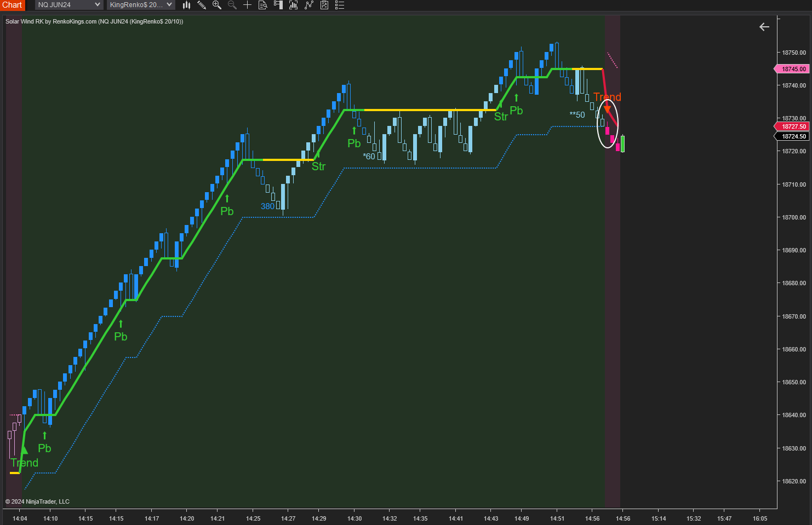Open the bar type (candlestick) icon
This screenshot has width=812, height=525.
click(186, 5)
